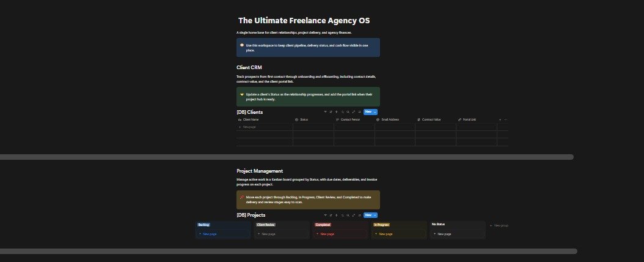Open filter on the Projects database
This screenshot has width=644, height=262.
coord(325,215)
